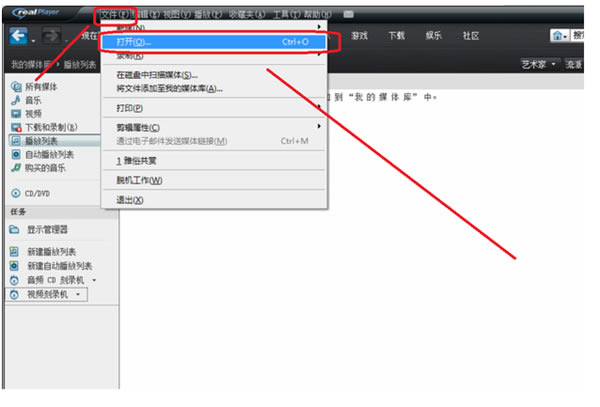This screenshot has width=600, height=407.
Task: Switch to the 娱乐 tab
Action: [434, 36]
